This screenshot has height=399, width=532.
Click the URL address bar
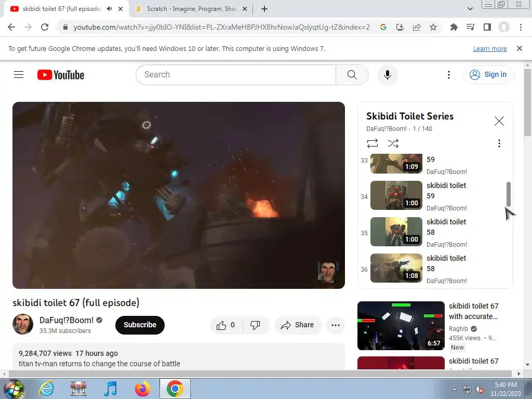tap(221, 27)
